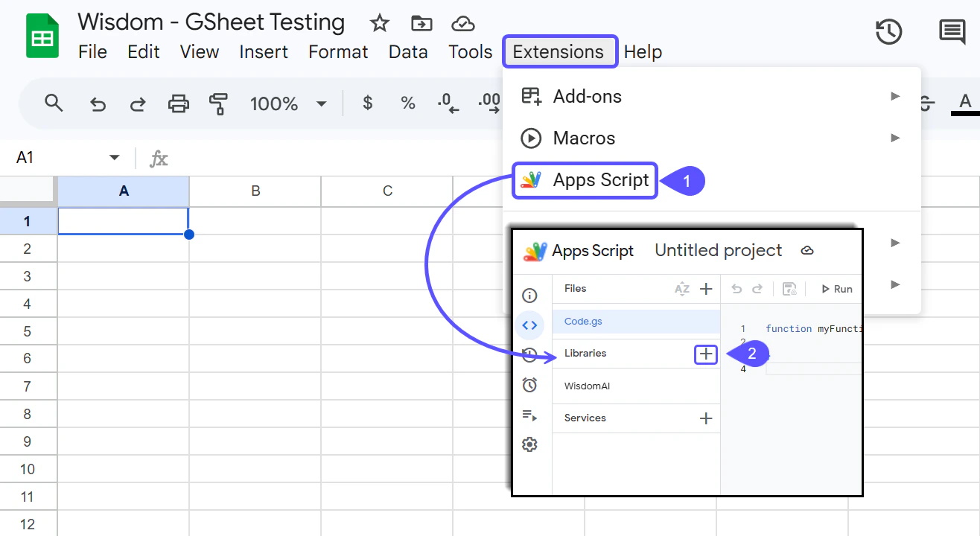Open the project Triggers panel
Screen dimensions: 980x536
tap(529, 385)
